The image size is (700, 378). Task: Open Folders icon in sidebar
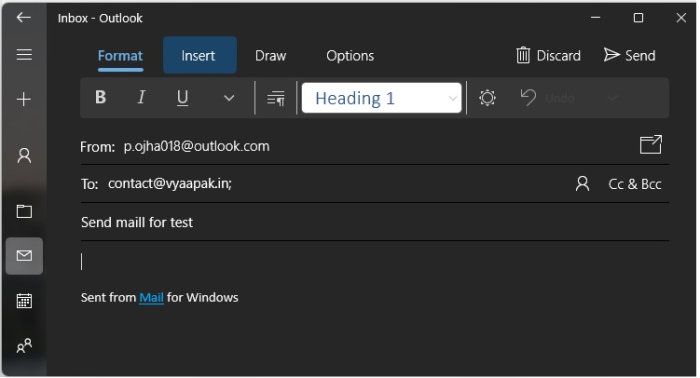[x=24, y=211]
